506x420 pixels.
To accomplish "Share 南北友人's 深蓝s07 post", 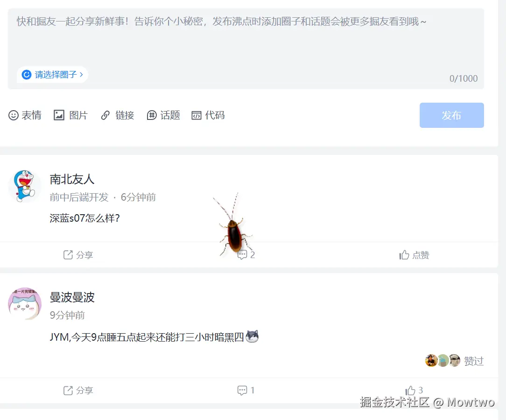I will [78, 255].
